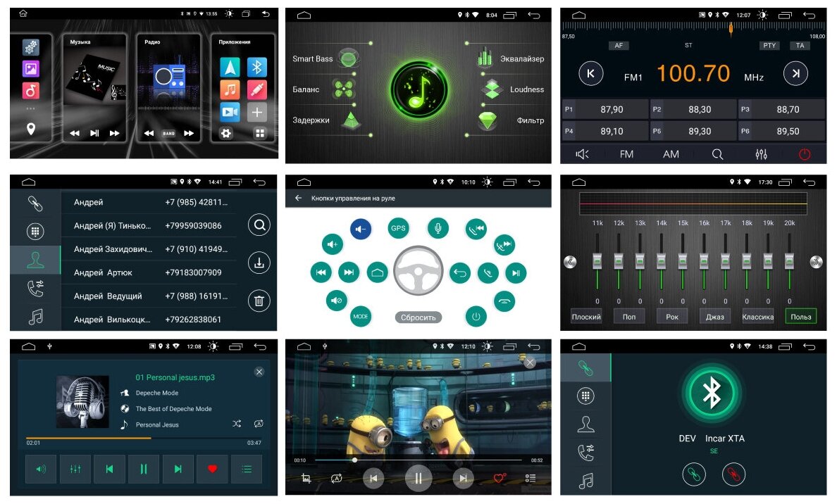Image resolution: width=837 pixels, height=504 pixels.
Task: Tap location pin in launcher left sidebar
Action: 31,129
